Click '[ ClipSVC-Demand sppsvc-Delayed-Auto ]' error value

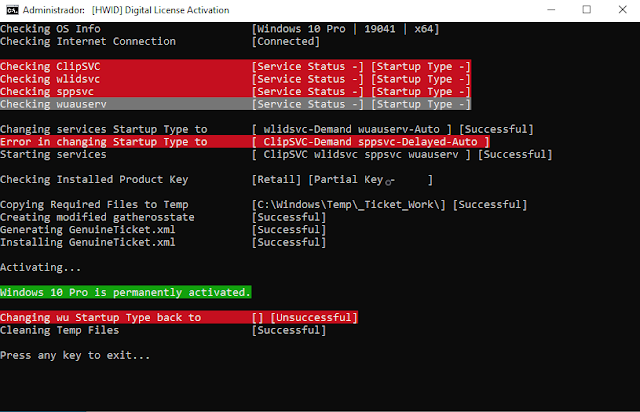(x=371, y=142)
